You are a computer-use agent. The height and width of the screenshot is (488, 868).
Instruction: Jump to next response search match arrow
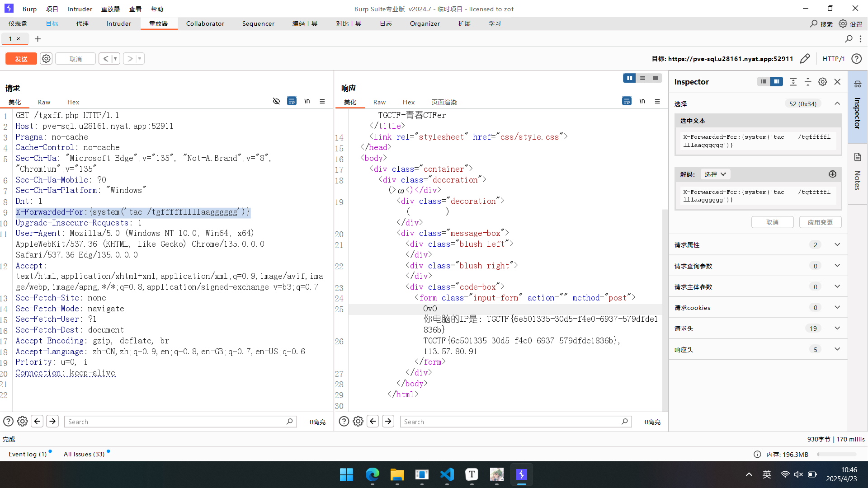point(388,422)
